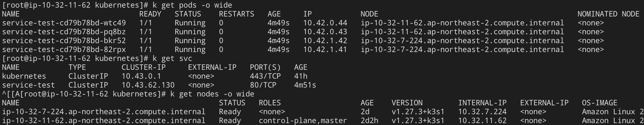Click pod IP address 10.42.0.44
This screenshot has width=644, height=125.
pyautogui.click(x=325, y=23)
